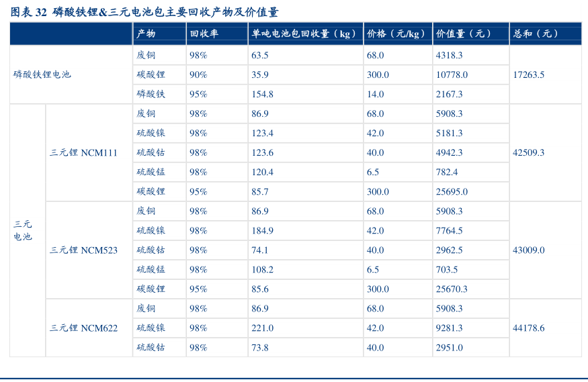Viewport: 588px width, 382px height.
Task: Select the 产物 column header
Action: (146, 34)
